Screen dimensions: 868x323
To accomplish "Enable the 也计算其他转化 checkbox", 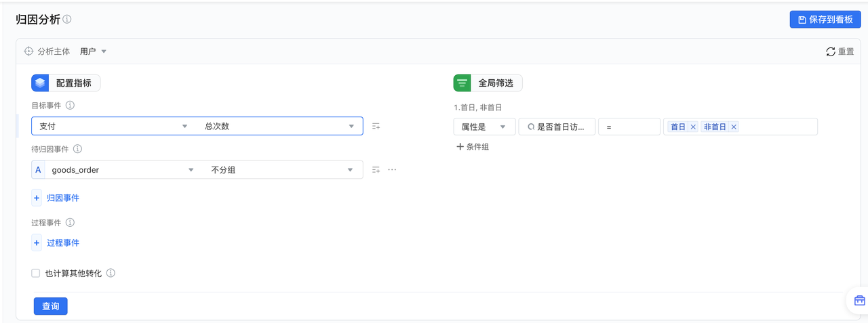I will pyautogui.click(x=36, y=274).
